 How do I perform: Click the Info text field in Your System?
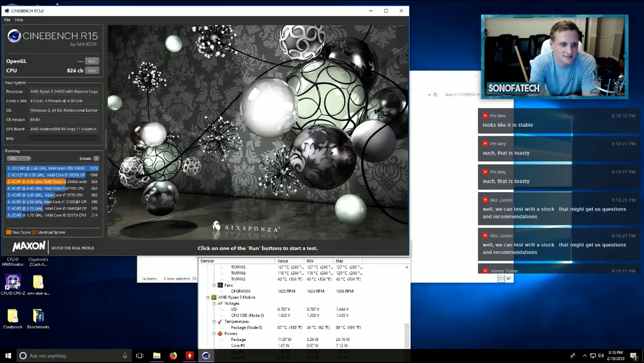64,139
